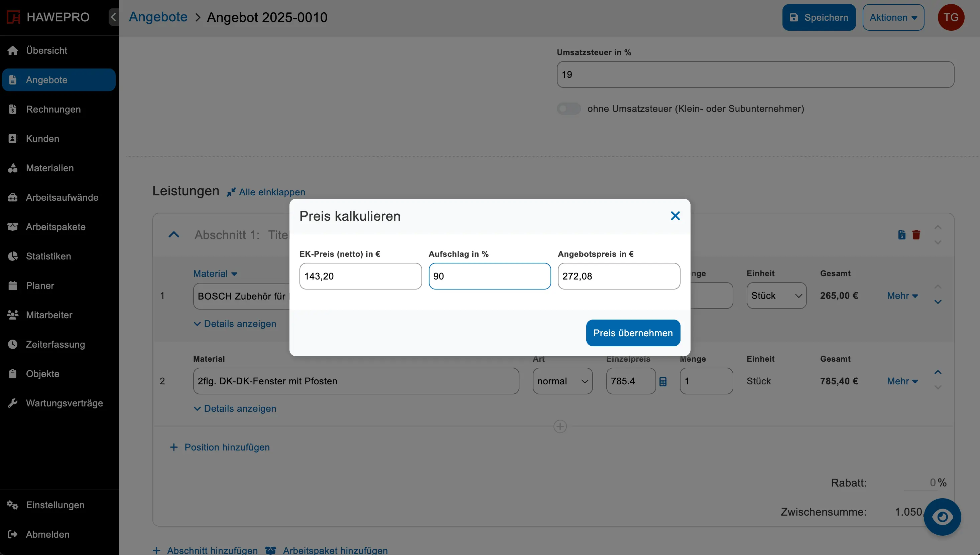Screen dimensions: 980x555
Task: Click the Aufschlag in % input field
Action: (489, 276)
